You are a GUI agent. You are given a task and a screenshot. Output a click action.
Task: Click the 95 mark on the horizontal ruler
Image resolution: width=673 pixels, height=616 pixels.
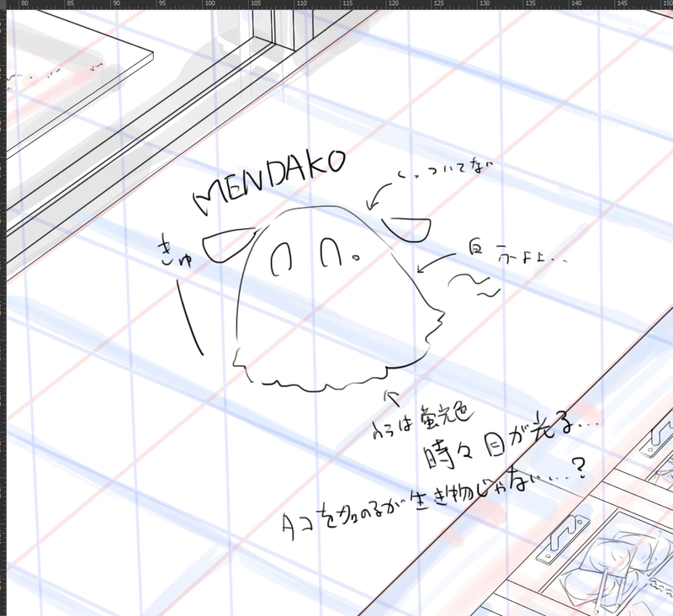coord(162,3)
